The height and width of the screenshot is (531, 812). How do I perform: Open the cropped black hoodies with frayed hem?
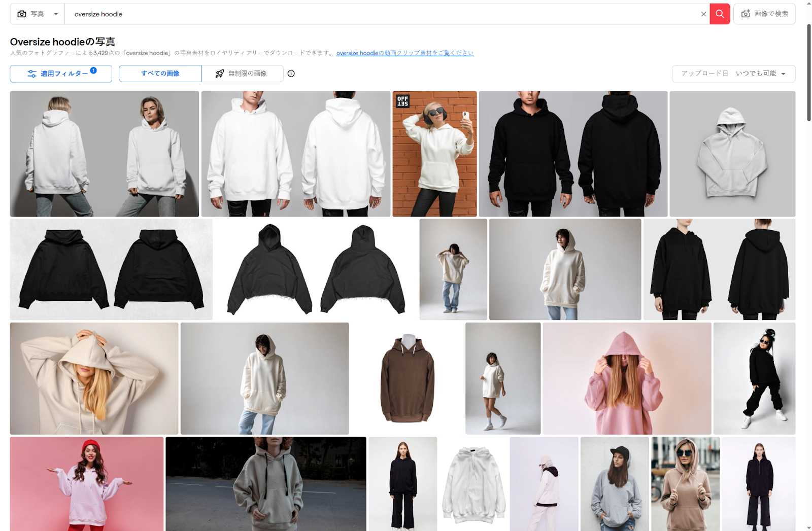coord(316,269)
